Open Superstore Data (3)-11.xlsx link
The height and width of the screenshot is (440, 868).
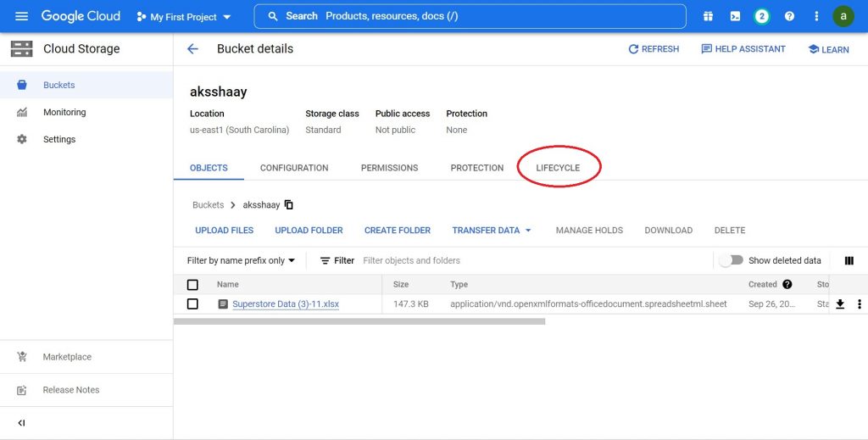tap(286, 304)
